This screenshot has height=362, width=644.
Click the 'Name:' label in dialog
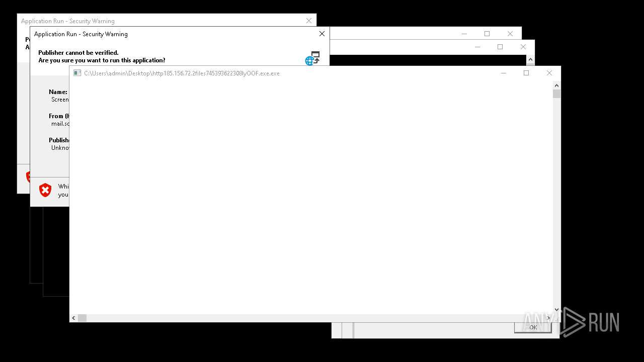point(58,92)
